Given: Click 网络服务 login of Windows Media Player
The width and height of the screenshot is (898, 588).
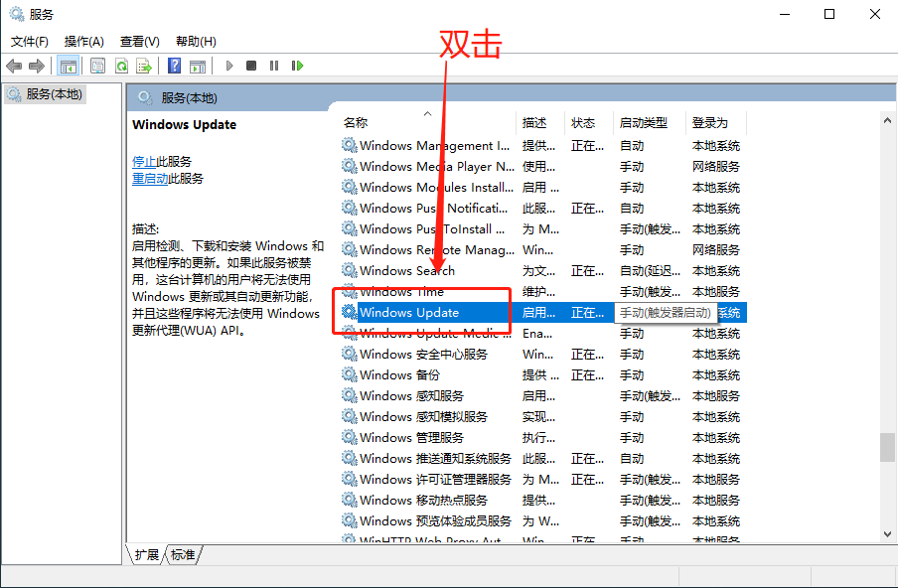Looking at the screenshot, I should point(716,167).
